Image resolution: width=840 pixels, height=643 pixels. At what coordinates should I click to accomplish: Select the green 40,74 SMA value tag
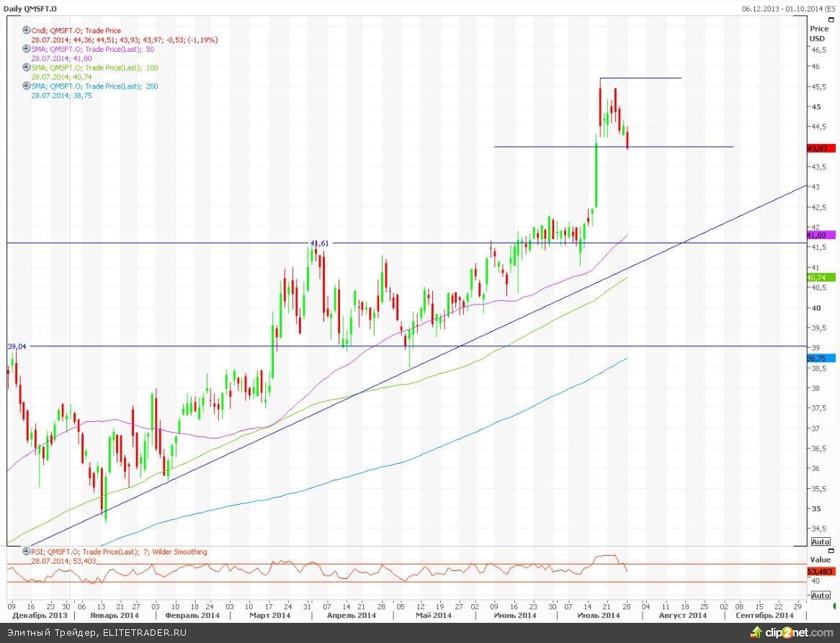pyautogui.click(x=821, y=277)
